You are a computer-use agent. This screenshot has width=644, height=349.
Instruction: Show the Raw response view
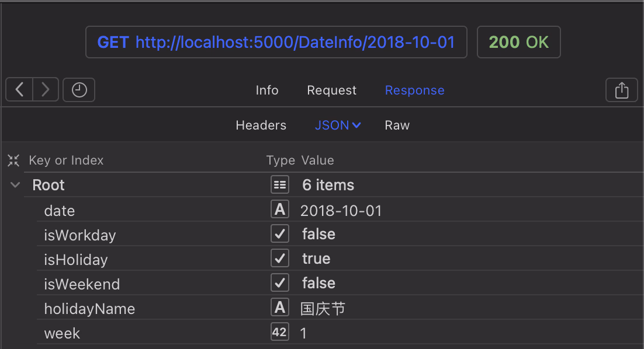tap(397, 125)
